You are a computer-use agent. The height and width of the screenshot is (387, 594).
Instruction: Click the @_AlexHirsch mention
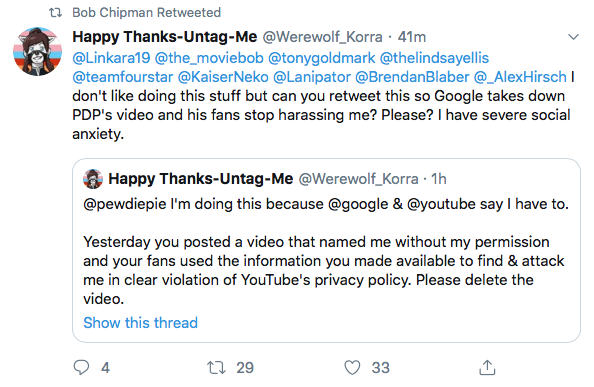tap(520, 77)
